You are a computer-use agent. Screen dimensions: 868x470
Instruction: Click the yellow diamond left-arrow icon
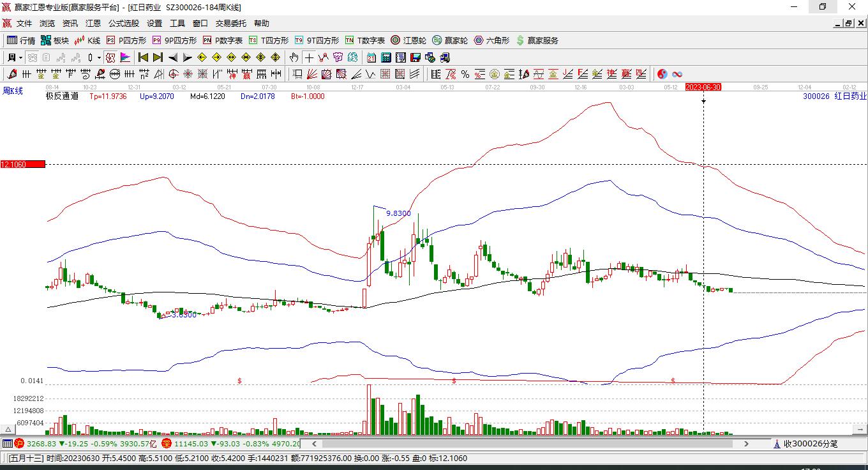(x=202, y=57)
